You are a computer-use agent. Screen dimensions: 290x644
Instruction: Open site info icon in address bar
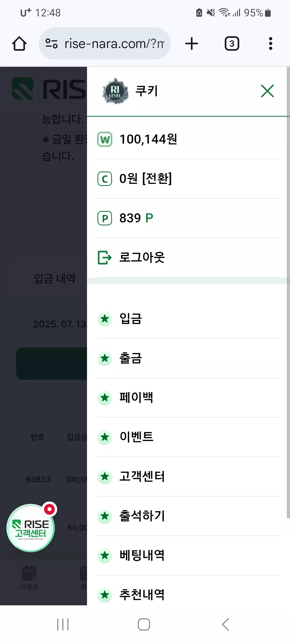pyautogui.click(x=52, y=43)
